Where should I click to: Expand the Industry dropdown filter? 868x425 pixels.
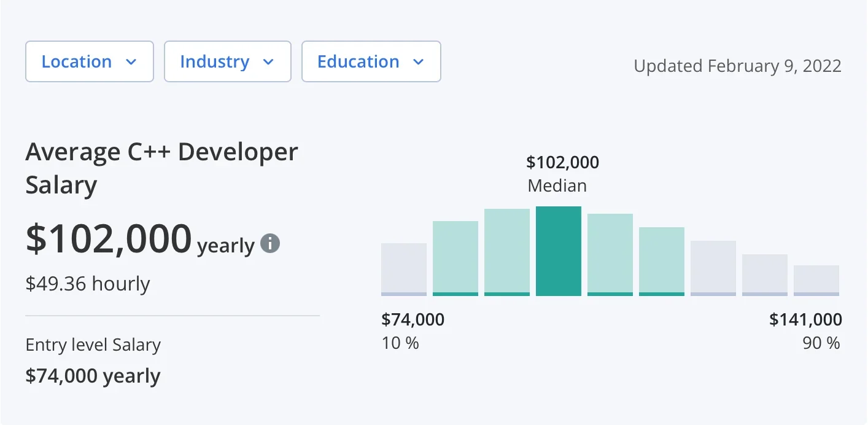(227, 61)
